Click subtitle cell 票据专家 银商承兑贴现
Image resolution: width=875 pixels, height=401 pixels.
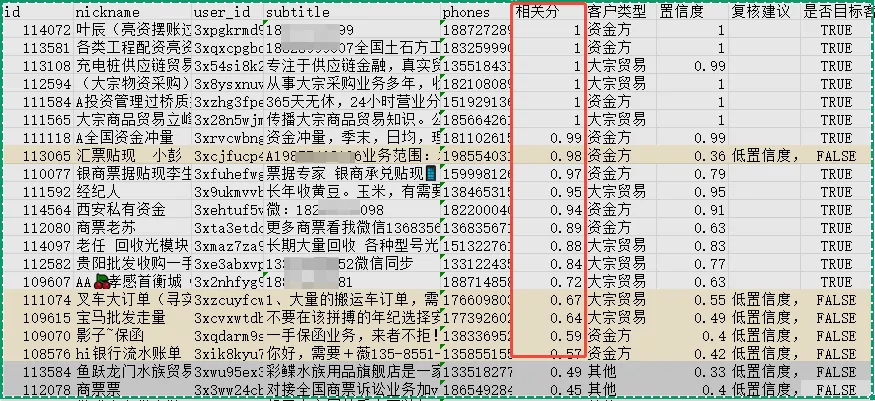352,174
